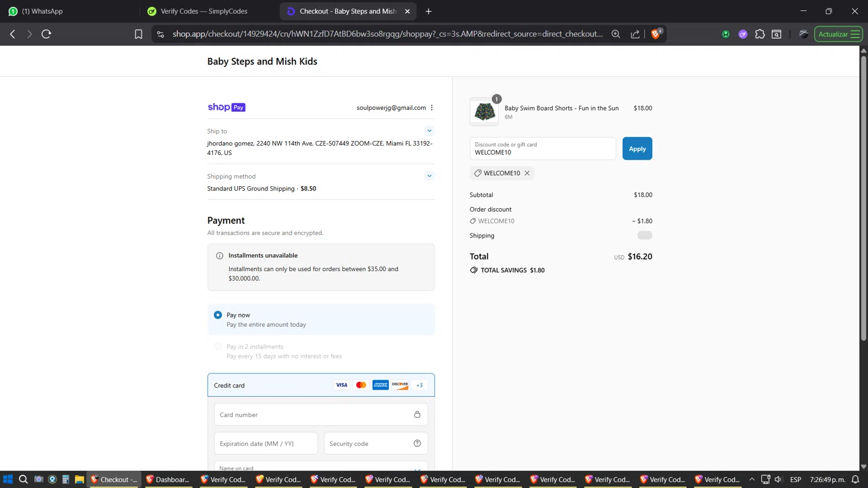
Task: Open the Windows Start menu
Action: pos(8,479)
